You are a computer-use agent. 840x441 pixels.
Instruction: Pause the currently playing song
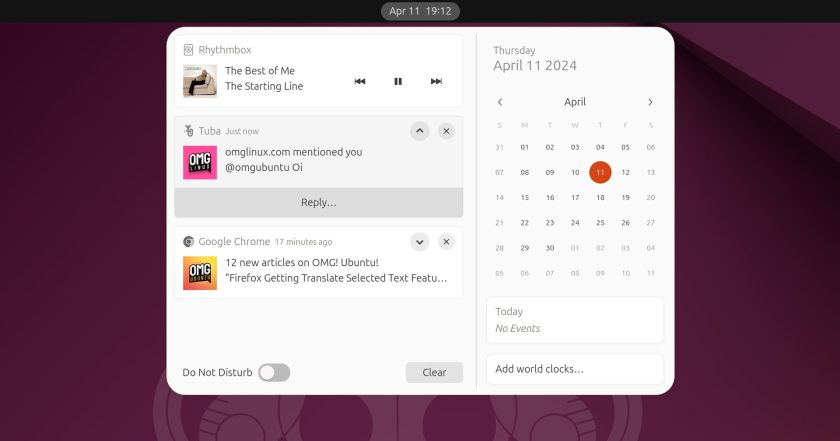pyautogui.click(x=398, y=81)
